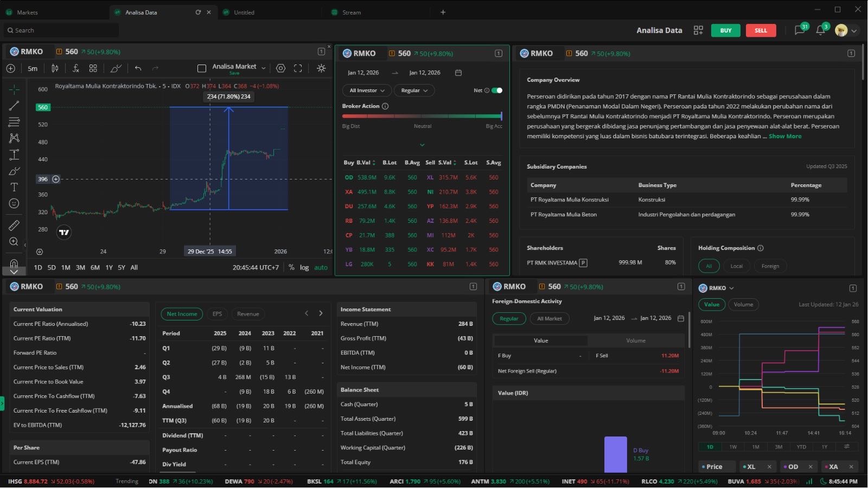Open the All Investor dropdown

(367, 91)
